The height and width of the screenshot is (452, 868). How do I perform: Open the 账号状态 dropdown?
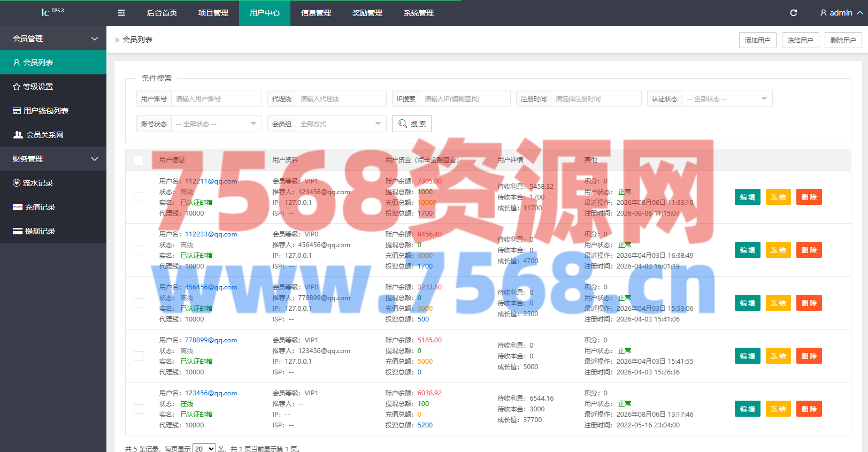point(217,124)
